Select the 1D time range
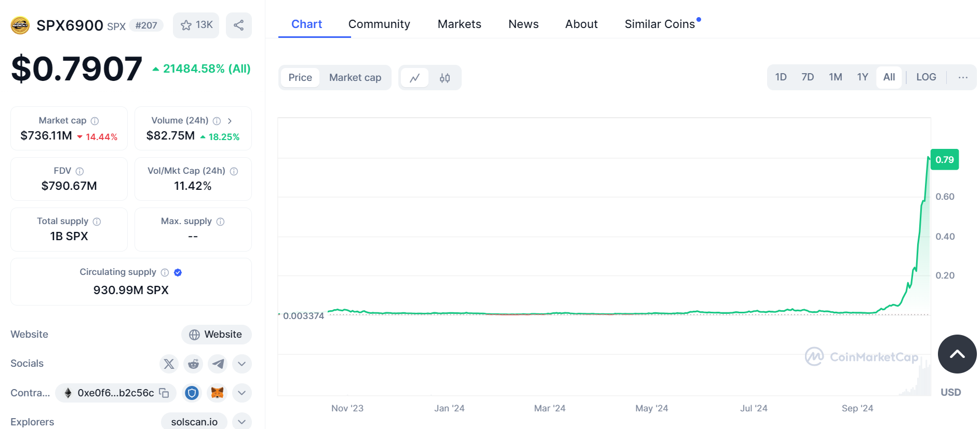Image resolution: width=980 pixels, height=429 pixels. tap(781, 77)
